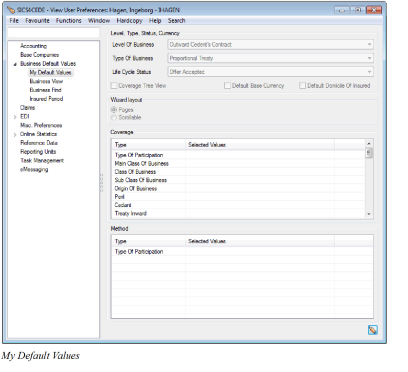
Task: Click Selected Values header in Method table
Action: click(260, 241)
